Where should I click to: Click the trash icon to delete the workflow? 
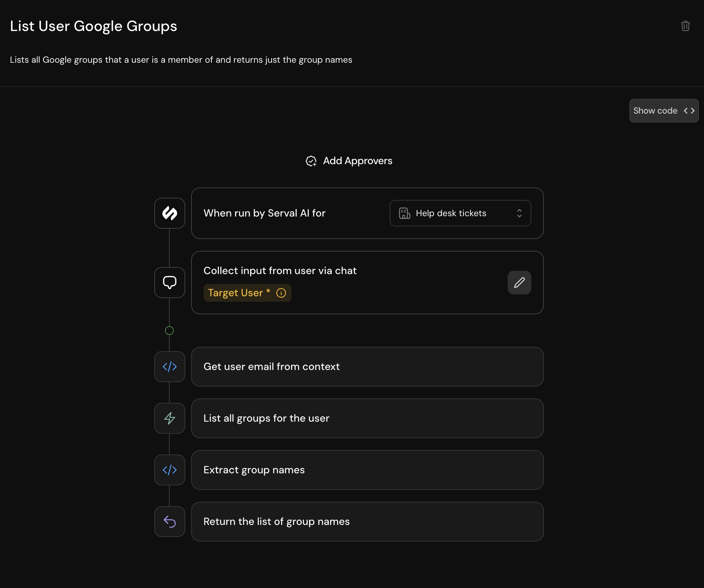point(685,25)
